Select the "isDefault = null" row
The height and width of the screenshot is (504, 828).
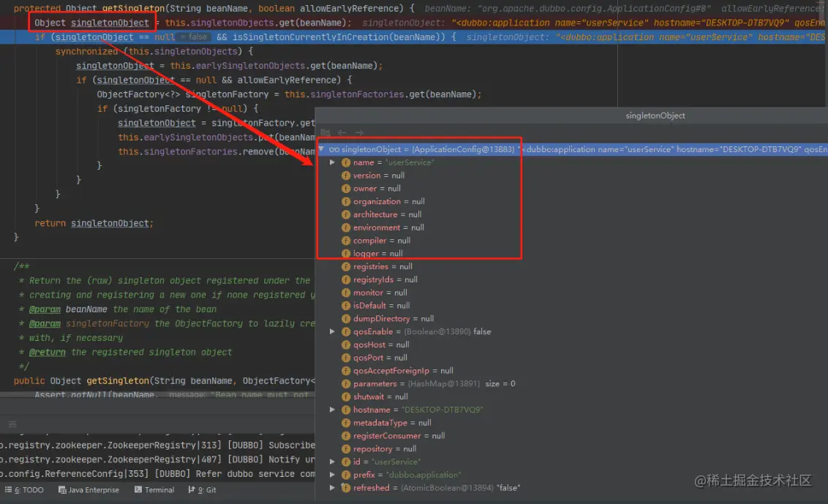coord(381,306)
